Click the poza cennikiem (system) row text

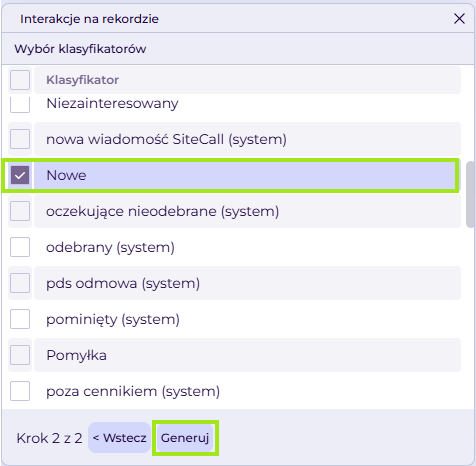(133, 391)
